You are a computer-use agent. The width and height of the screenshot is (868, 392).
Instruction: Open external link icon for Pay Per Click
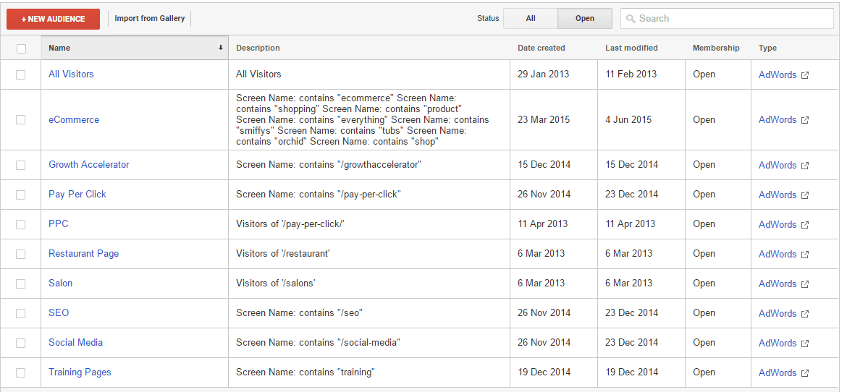pyautogui.click(x=805, y=195)
